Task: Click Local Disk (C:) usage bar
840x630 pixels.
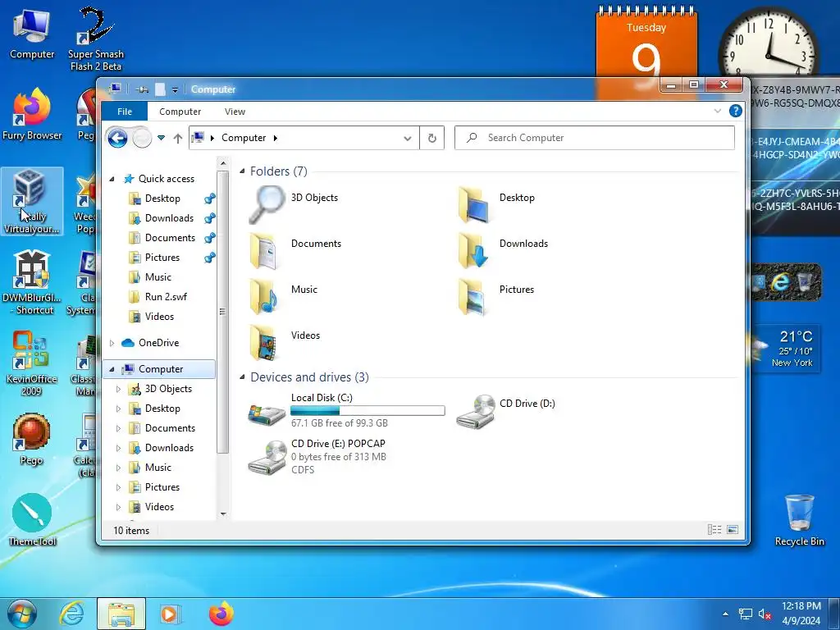Action: (367, 411)
